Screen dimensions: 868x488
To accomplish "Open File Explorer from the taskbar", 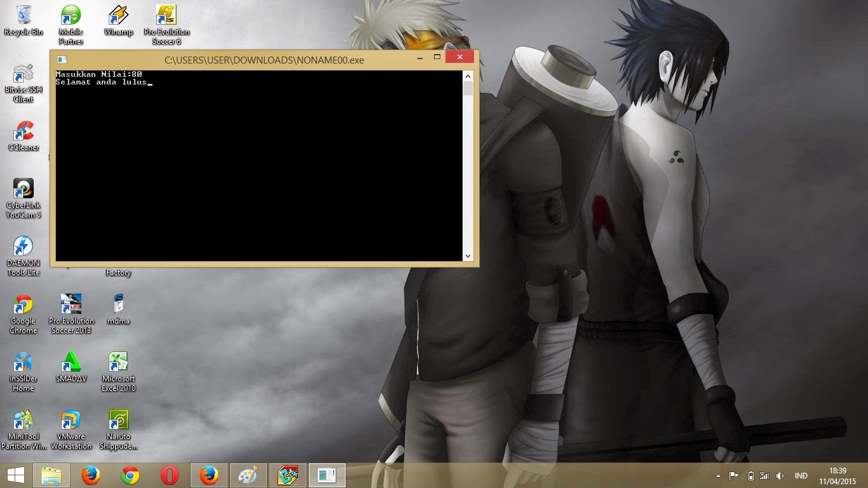I will (51, 475).
